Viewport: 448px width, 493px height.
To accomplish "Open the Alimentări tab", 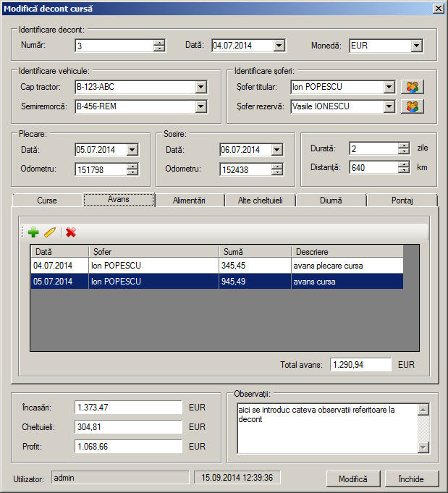I will tap(189, 201).
